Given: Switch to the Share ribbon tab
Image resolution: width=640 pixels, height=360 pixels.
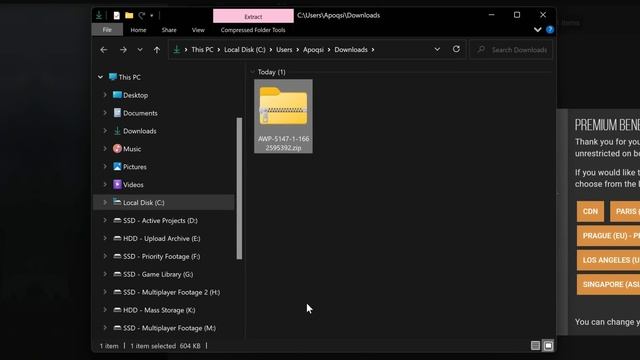Looking at the screenshot, I should coord(169,30).
